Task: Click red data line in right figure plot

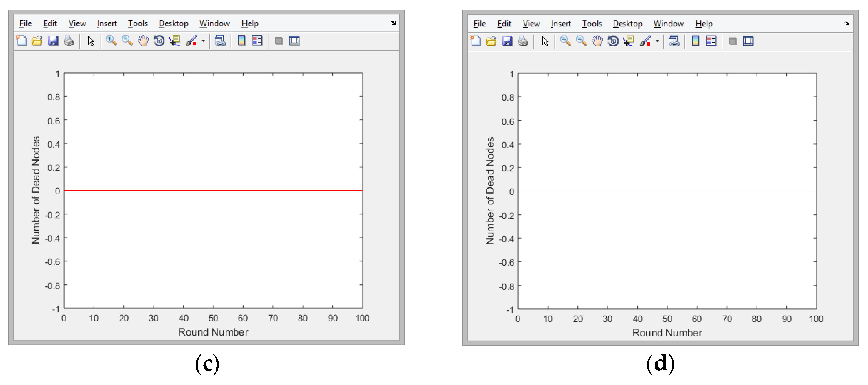Action: click(667, 191)
